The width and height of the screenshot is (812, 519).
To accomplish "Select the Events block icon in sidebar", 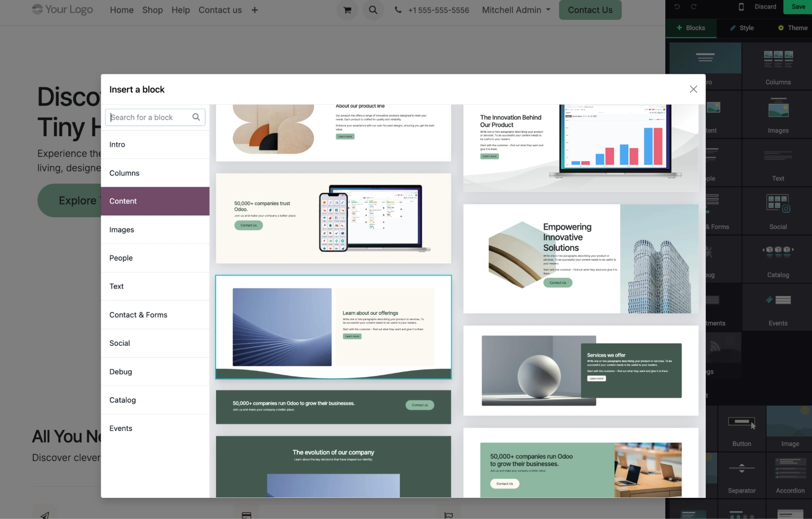I will (778, 308).
